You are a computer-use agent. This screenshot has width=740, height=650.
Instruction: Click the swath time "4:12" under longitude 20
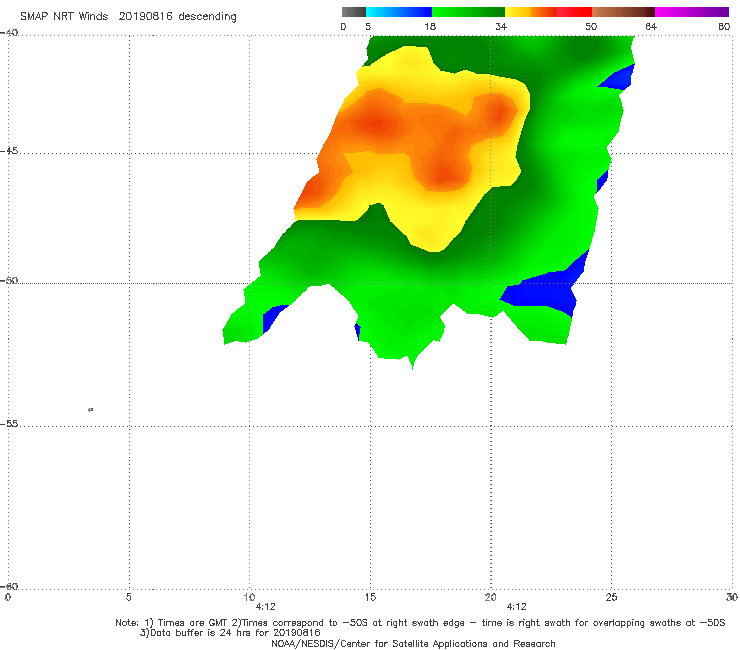516,607
